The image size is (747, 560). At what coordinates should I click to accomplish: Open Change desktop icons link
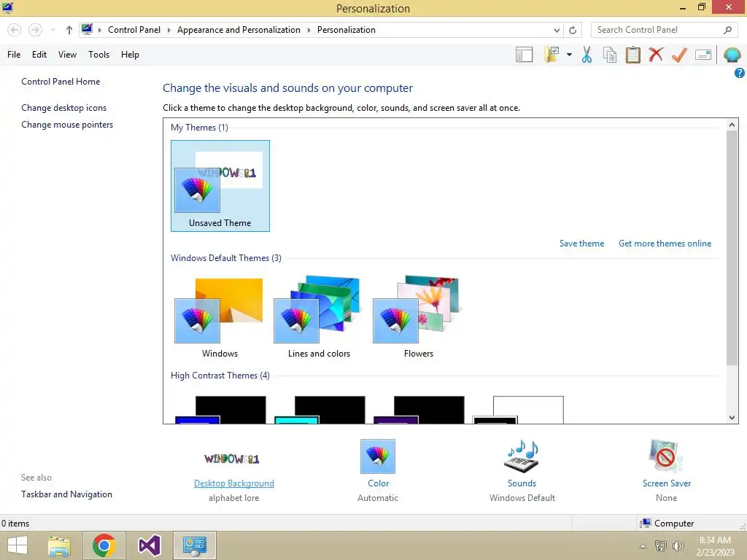[x=64, y=108]
